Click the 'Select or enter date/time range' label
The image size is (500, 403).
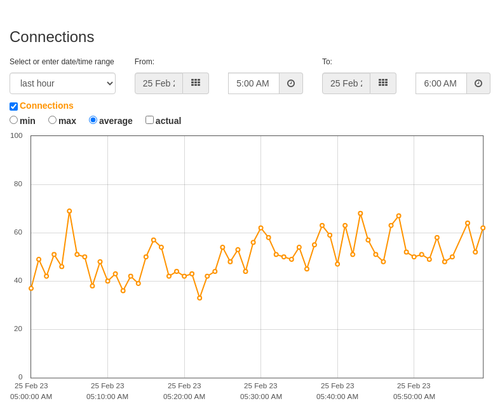click(62, 62)
